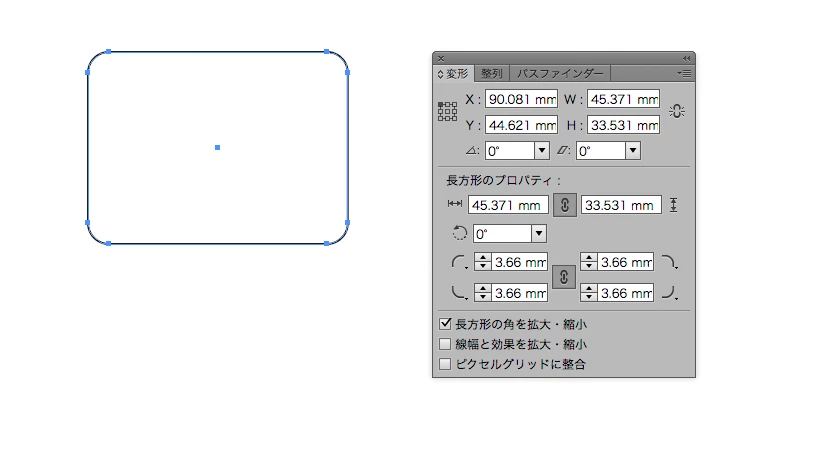Click the rectangle width icon
This screenshot has width=818, height=461.
pyautogui.click(x=455, y=204)
